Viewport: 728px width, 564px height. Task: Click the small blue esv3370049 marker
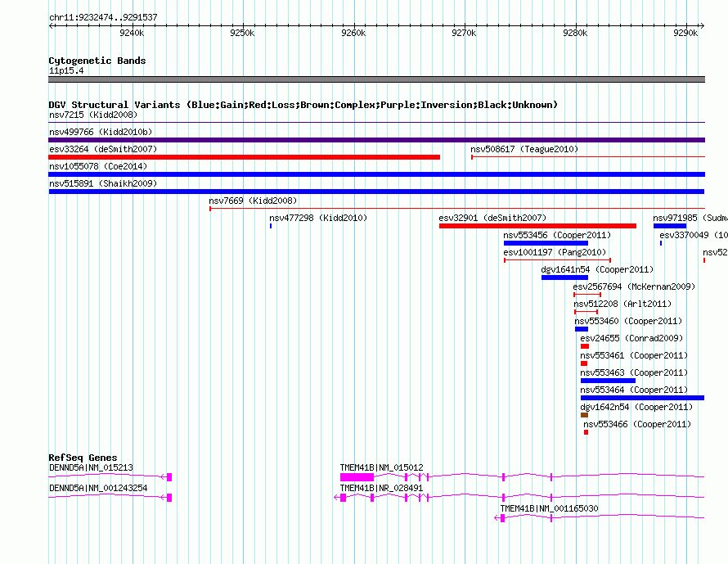[661, 243]
